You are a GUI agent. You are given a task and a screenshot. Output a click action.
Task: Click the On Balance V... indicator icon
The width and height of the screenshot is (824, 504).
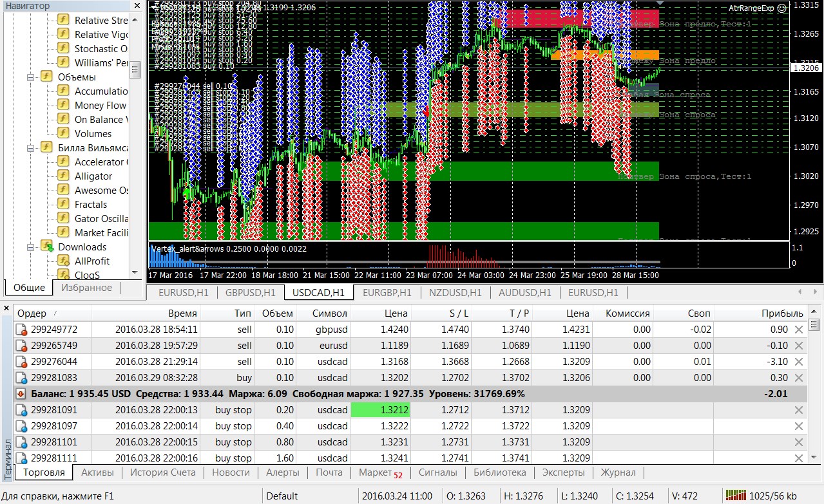(63, 119)
